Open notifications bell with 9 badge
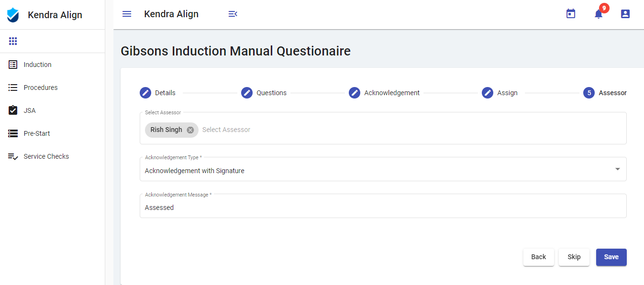This screenshot has width=644, height=285. point(599,14)
